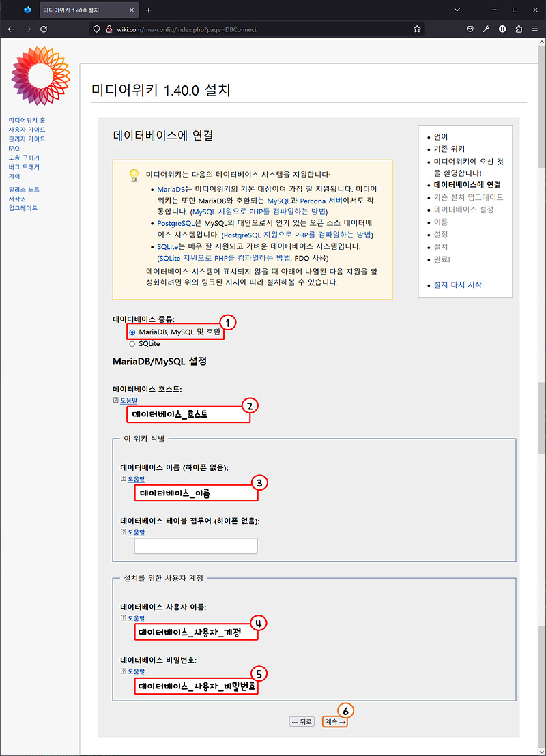Click the 계속 → button

click(334, 721)
